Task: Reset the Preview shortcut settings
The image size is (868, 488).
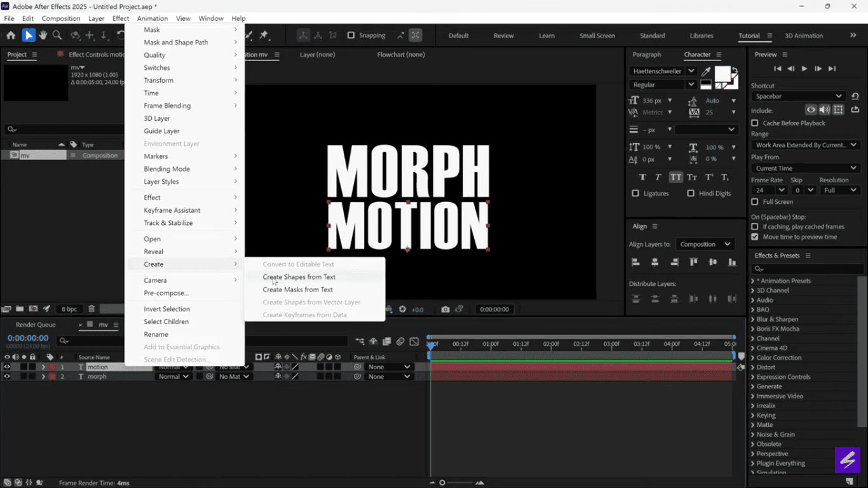Action: (855, 97)
